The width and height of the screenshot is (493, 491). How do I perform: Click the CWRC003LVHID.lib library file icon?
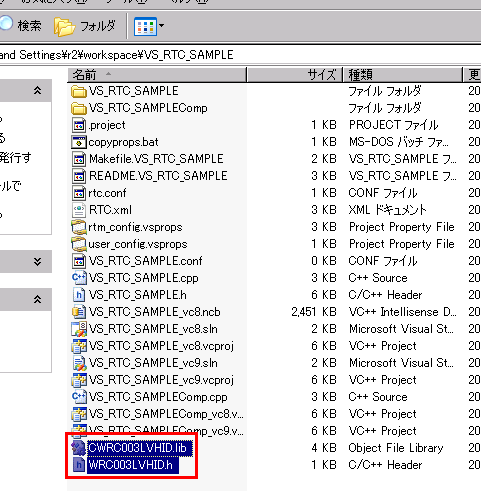point(79,448)
